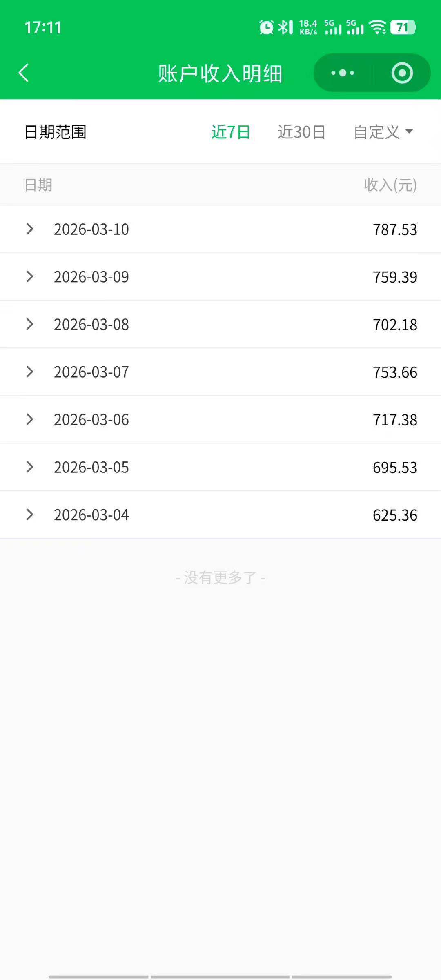Expand the 2026-03-05 income entry
441x980 pixels.
(x=29, y=467)
